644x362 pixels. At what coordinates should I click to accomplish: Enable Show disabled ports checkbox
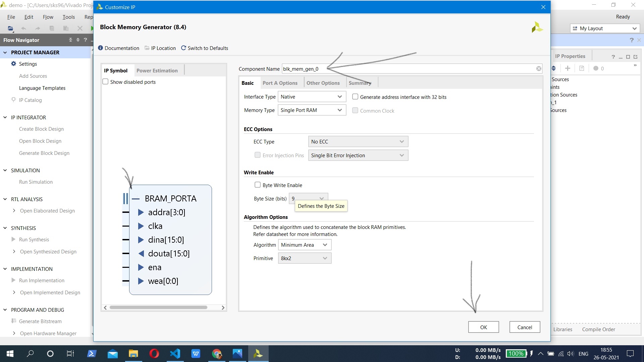(106, 82)
